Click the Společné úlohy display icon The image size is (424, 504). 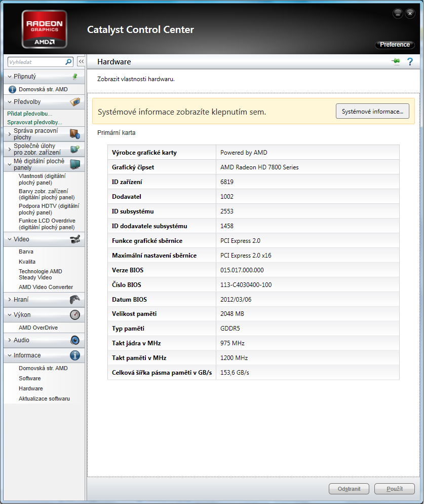point(75,149)
